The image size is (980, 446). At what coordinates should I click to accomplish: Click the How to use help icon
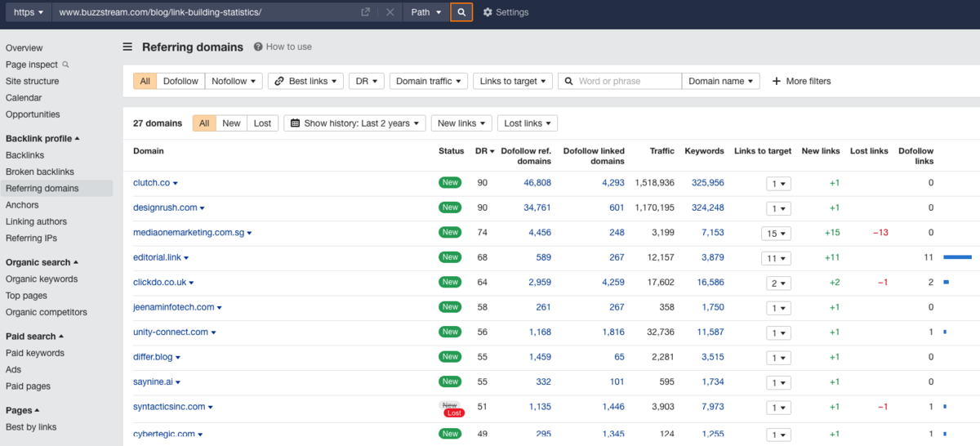pos(258,47)
